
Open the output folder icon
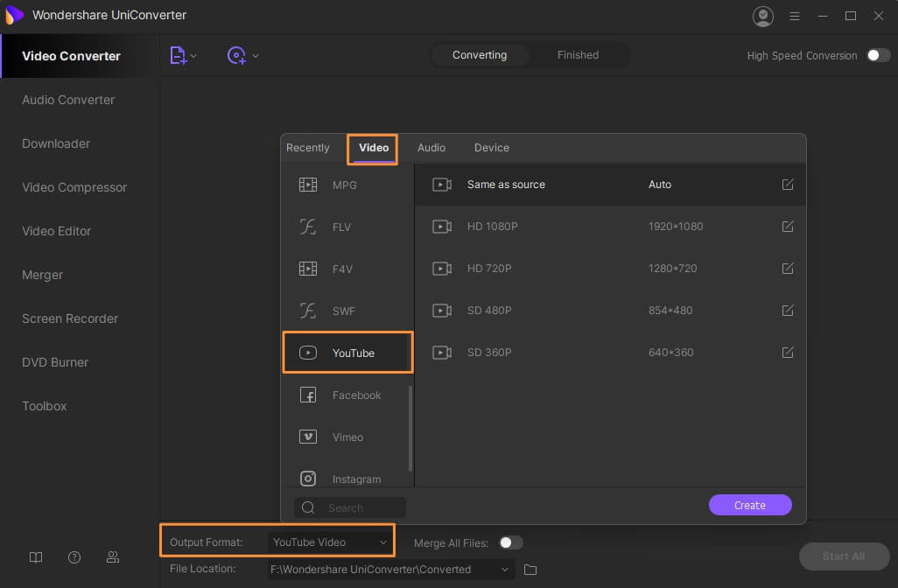coord(530,570)
